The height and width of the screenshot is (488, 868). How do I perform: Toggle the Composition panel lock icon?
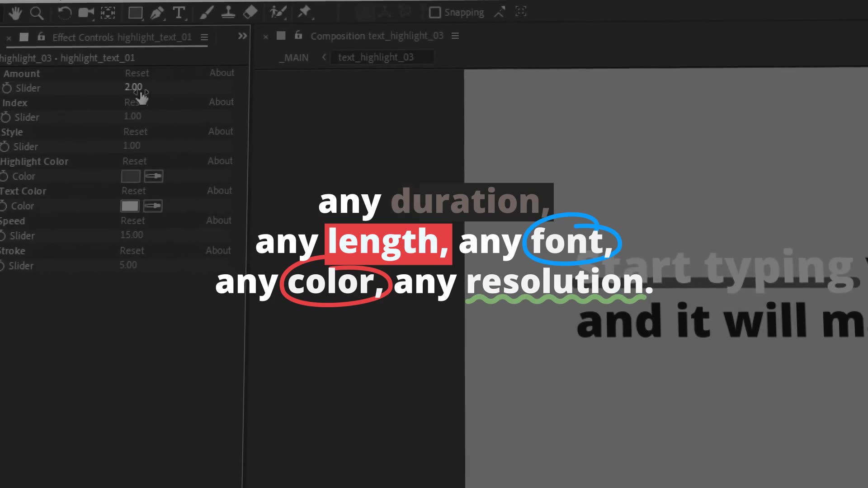298,35
